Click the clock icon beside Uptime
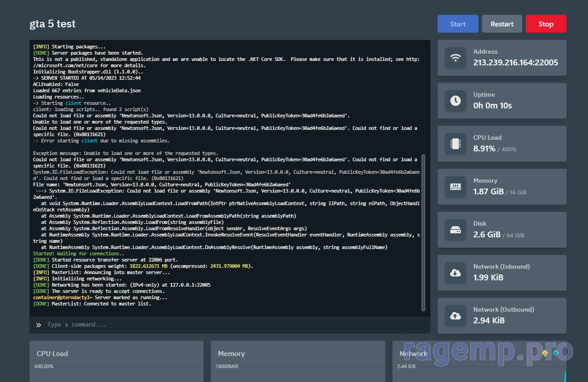This screenshot has width=588, height=382. pos(456,101)
